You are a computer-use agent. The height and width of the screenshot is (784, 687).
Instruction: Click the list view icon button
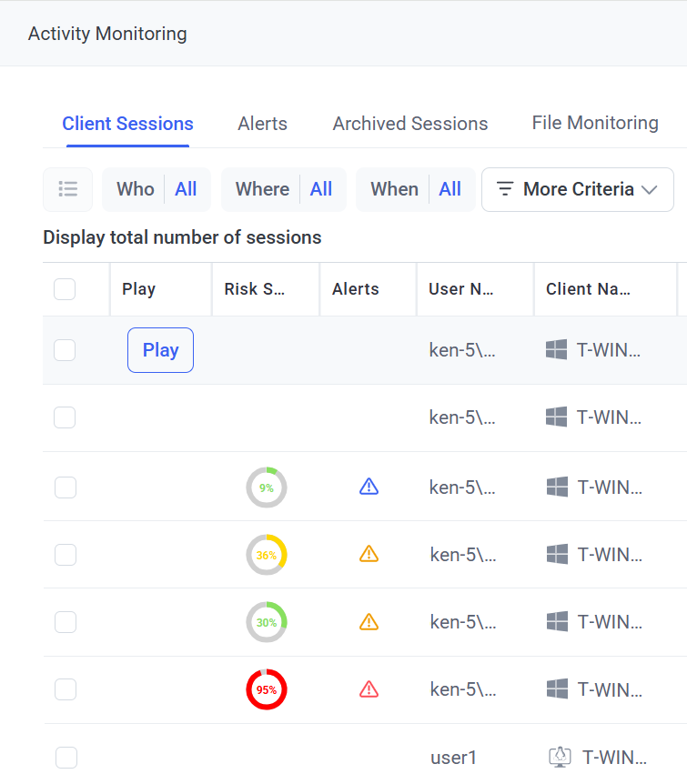tap(67, 189)
